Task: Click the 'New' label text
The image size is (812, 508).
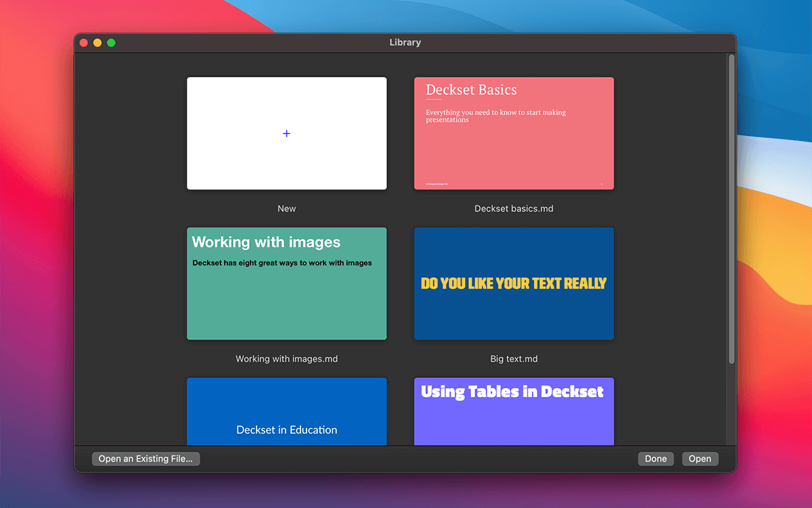Action: (287, 209)
